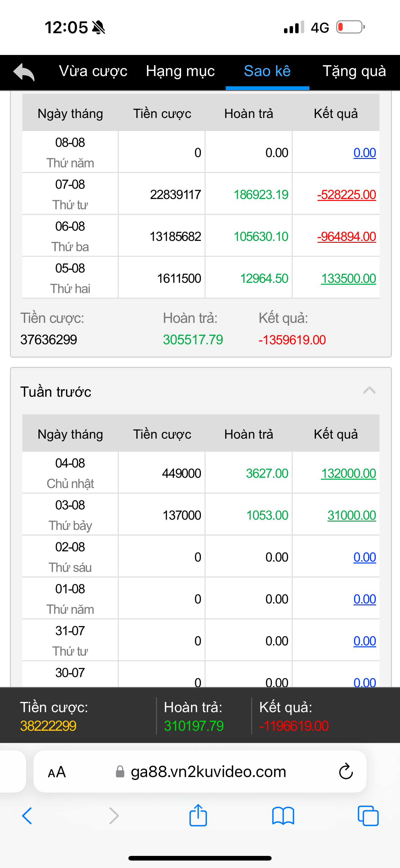Open the 133500.00 result for 05-08
The image size is (400, 868).
click(x=348, y=278)
